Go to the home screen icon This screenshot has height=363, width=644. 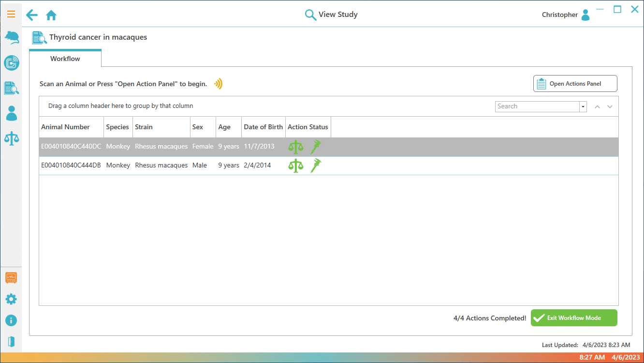[x=51, y=15]
